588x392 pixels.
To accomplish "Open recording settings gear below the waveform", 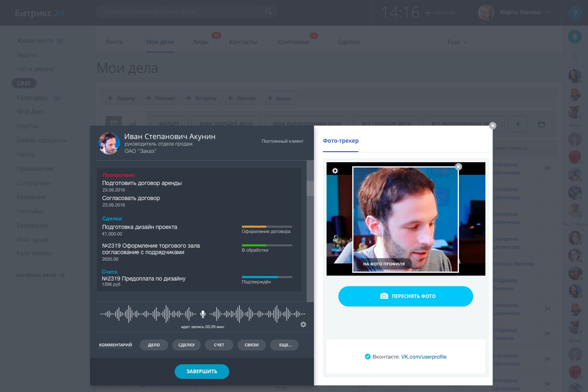I will click(303, 324).
